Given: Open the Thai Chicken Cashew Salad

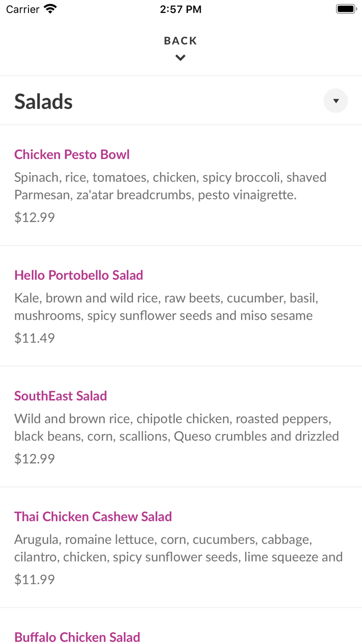Looking at the screenshot, I should 93,516.
